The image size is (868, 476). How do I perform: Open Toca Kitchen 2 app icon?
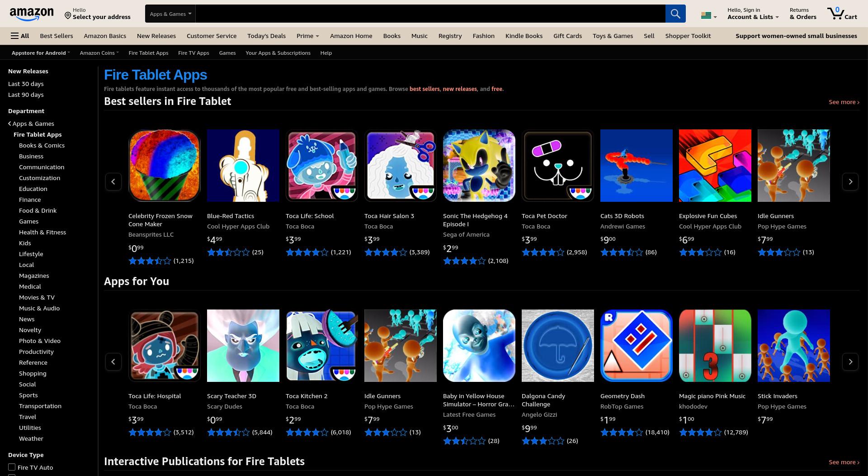(x=322, y=346)
